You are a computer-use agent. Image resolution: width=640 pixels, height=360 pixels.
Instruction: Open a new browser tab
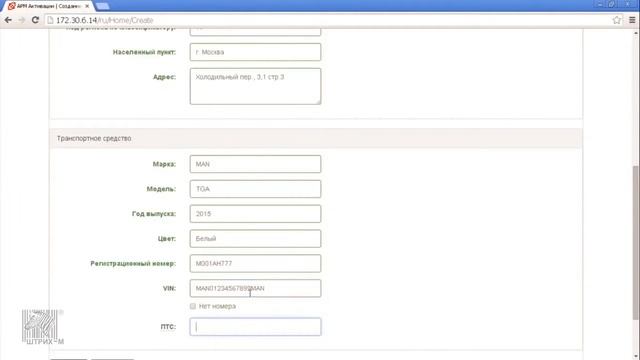click(102, 6)
